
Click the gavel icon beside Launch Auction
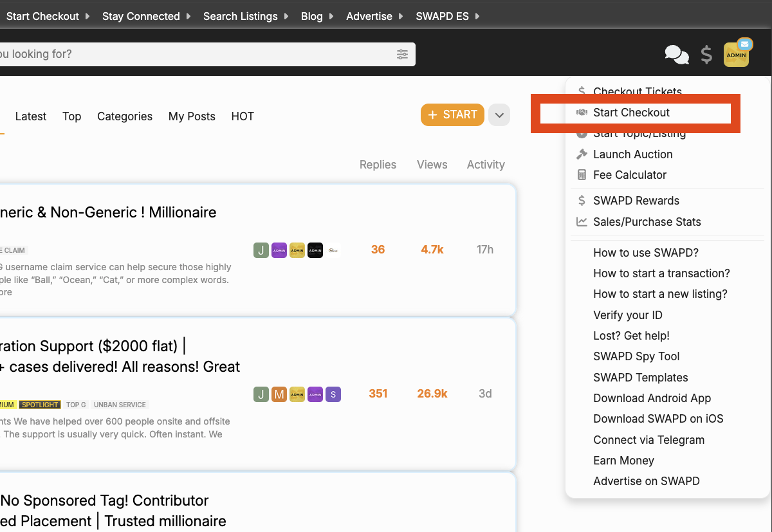pyautogui.click(x=582, y=154)
